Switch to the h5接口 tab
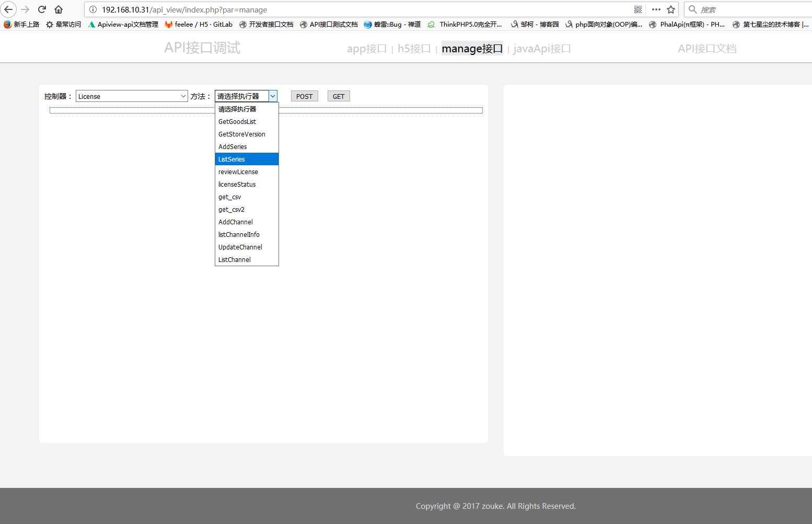 414,49
